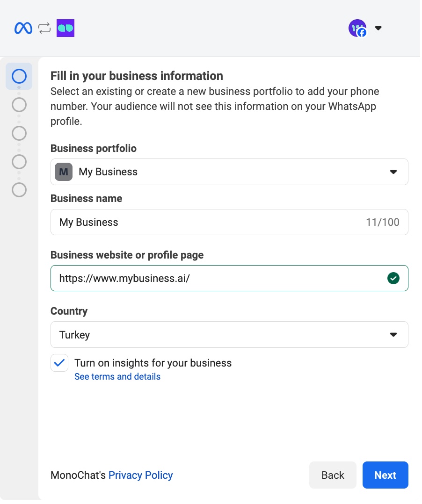Click inside the Business name input field
The height and width of the screenshot is (504, 422).
click(x=187, y=222)
